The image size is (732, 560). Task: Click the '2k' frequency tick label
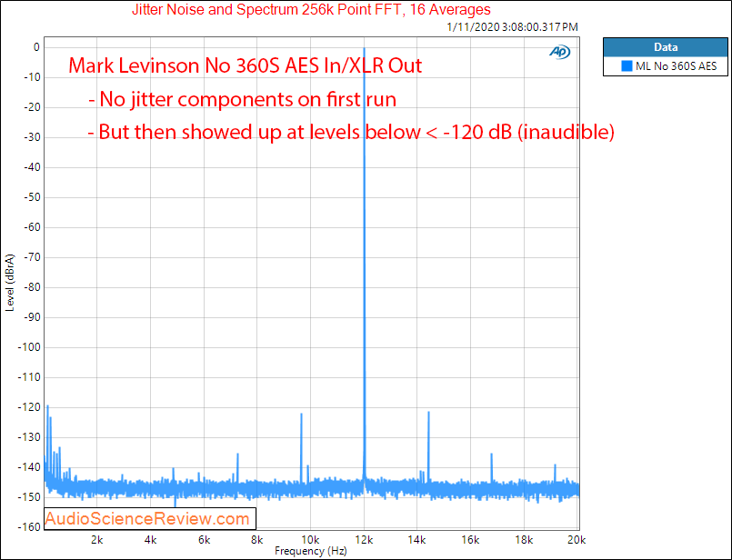[x=96, y=540]
